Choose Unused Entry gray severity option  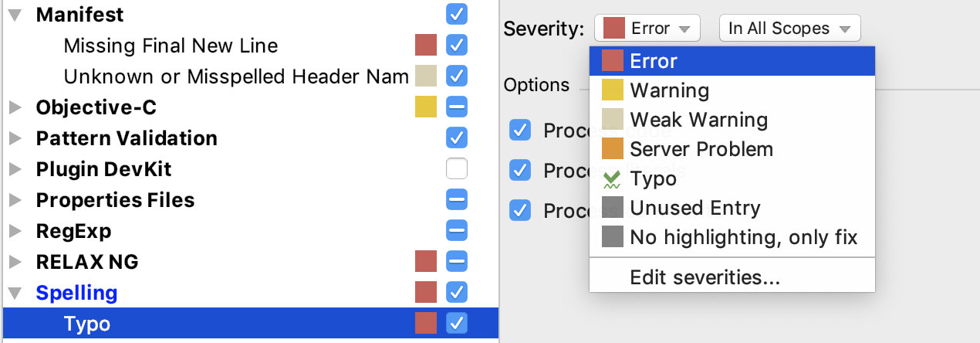point(694,208)
